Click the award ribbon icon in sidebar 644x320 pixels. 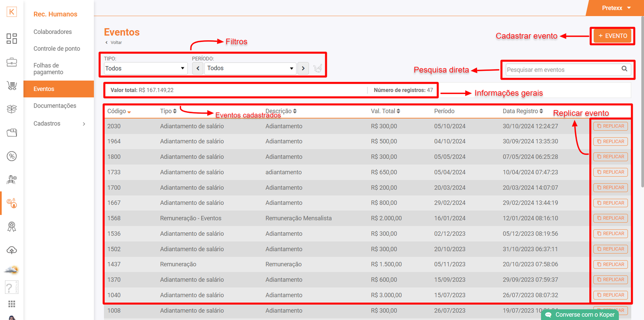(x=12, y=227)
